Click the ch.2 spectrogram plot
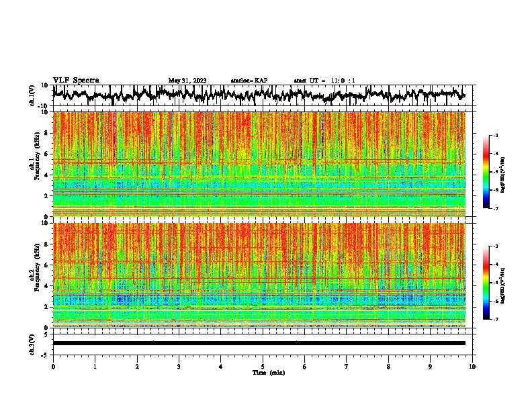532x411 pixels. click(x=259, y=275)
